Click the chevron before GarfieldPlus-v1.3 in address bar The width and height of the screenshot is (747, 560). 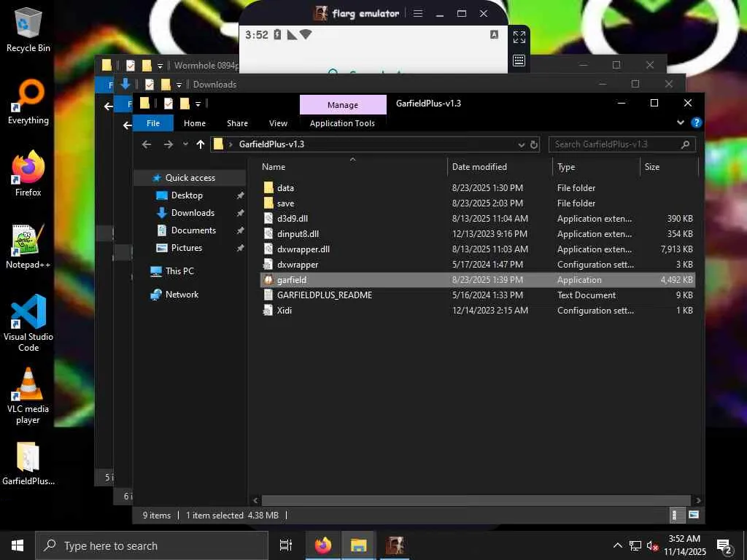[231, 144]
